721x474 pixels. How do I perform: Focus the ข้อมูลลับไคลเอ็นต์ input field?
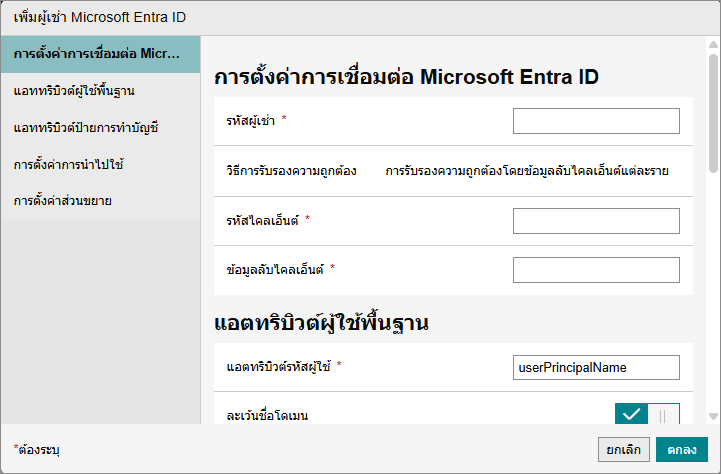tap(596, 270)
